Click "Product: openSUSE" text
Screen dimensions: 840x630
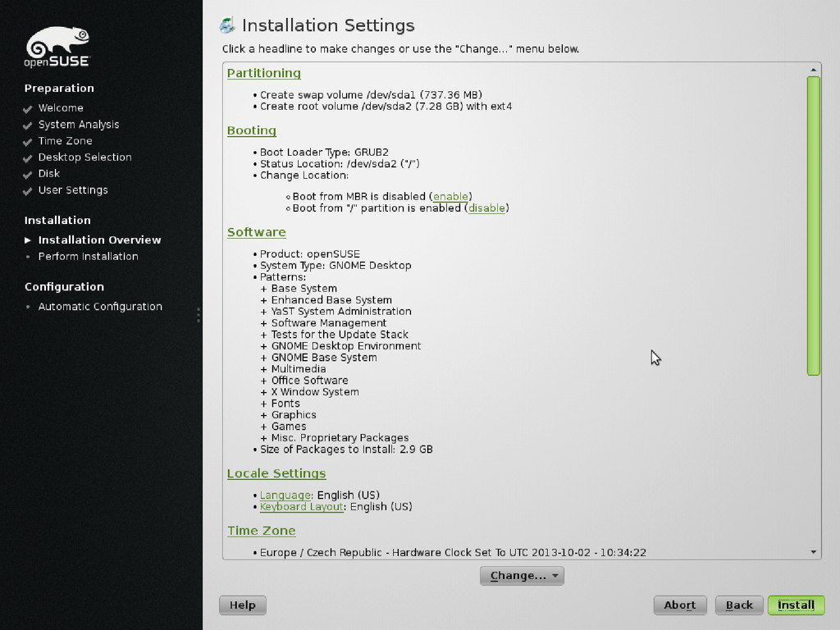tap(309, 254)
